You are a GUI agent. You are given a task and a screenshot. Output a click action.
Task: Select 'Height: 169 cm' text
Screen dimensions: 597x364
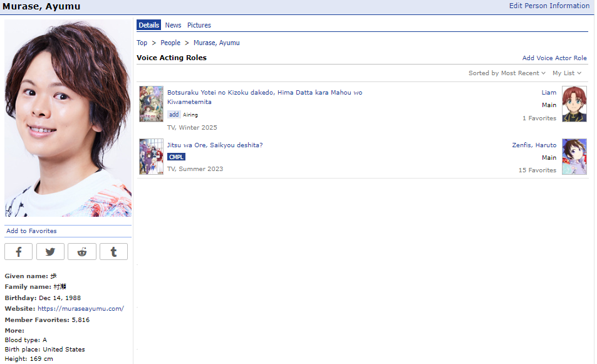tap(29, 358)
